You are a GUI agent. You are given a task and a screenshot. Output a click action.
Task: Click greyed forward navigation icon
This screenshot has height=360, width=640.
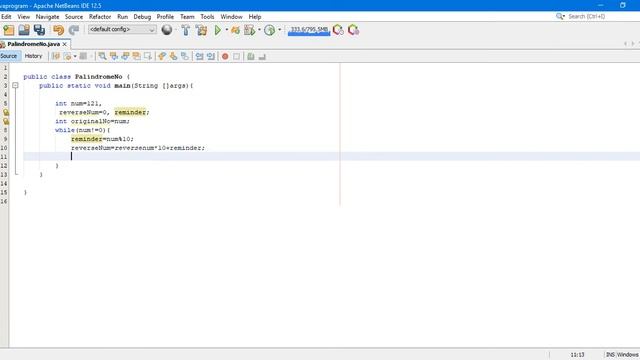(x=83, y=56)
